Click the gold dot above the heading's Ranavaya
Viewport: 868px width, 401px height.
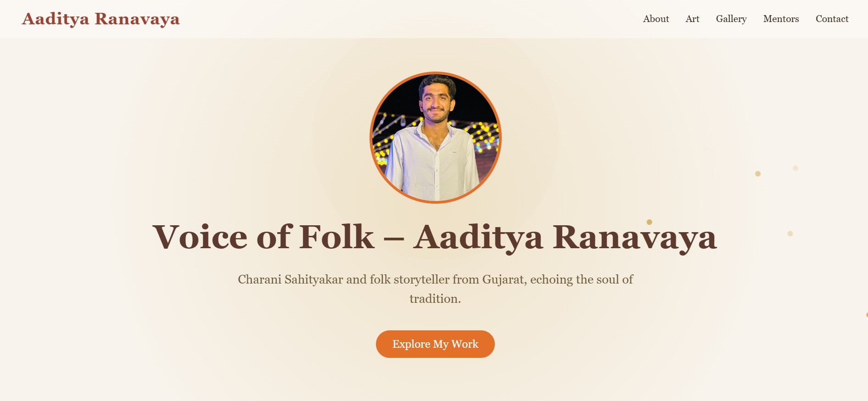(x=650, y=222)
